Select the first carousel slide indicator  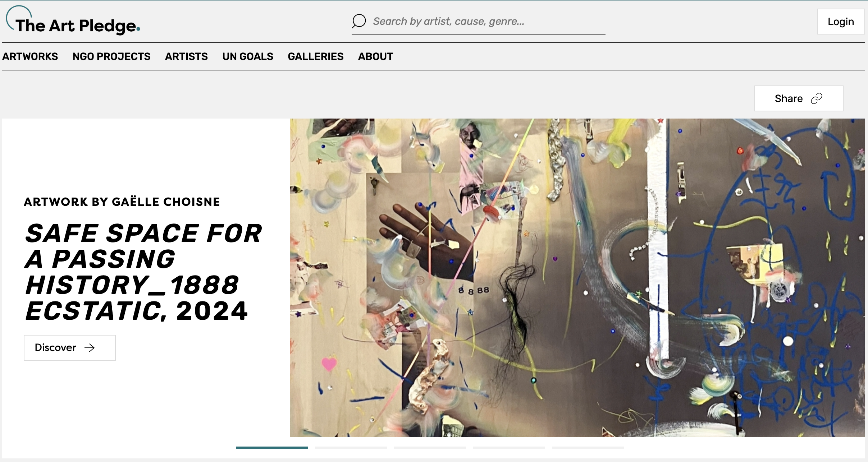pyautogui.click(x=272, y=448)
